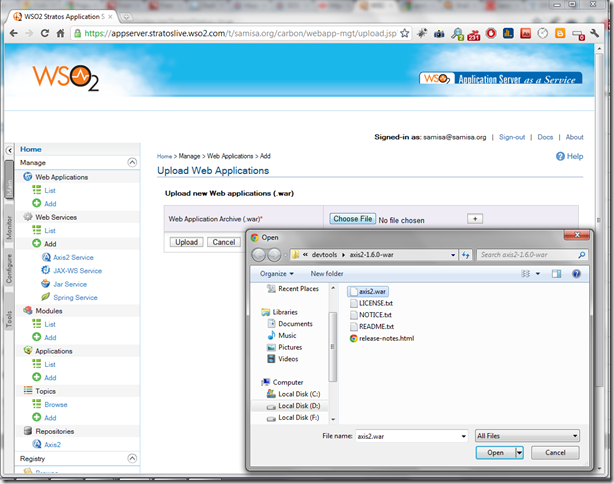Click Open button in file dialog
This screenshot has width=614, height=484.
click(x=495, y=453)
